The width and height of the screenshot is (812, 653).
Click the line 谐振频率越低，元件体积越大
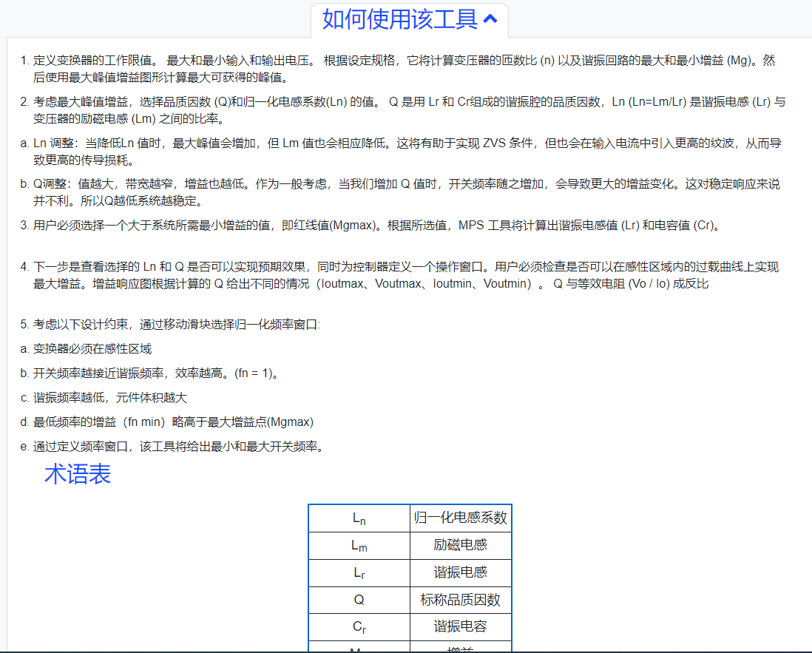point(109,398)
